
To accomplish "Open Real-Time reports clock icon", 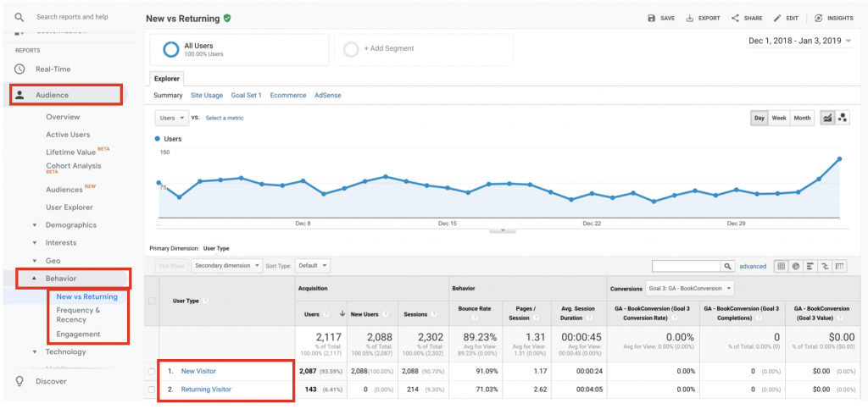I will click(x=19, y=69).
